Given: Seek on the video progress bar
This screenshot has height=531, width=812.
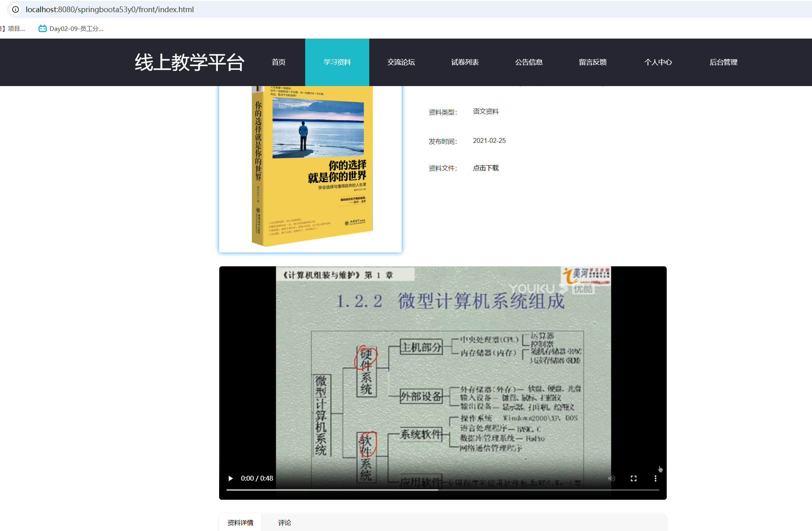Looking at the screenshot, I should point(443,490).
